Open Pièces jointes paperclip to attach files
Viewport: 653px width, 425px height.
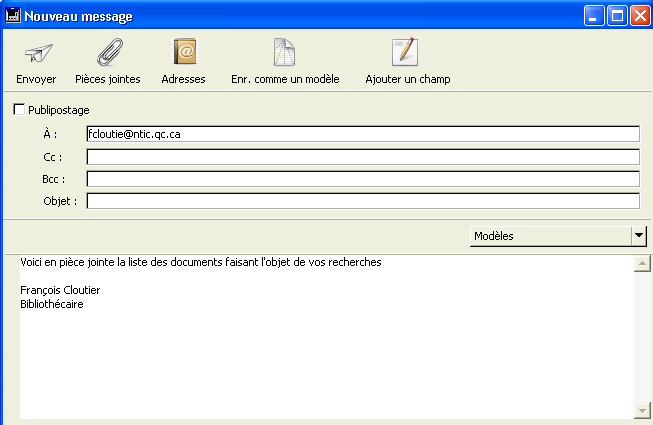(107, 53)
